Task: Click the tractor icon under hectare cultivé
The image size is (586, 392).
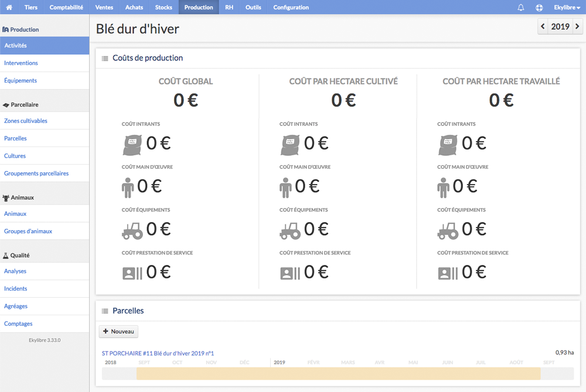Action: pyautogui.click(x=290, y=230)
